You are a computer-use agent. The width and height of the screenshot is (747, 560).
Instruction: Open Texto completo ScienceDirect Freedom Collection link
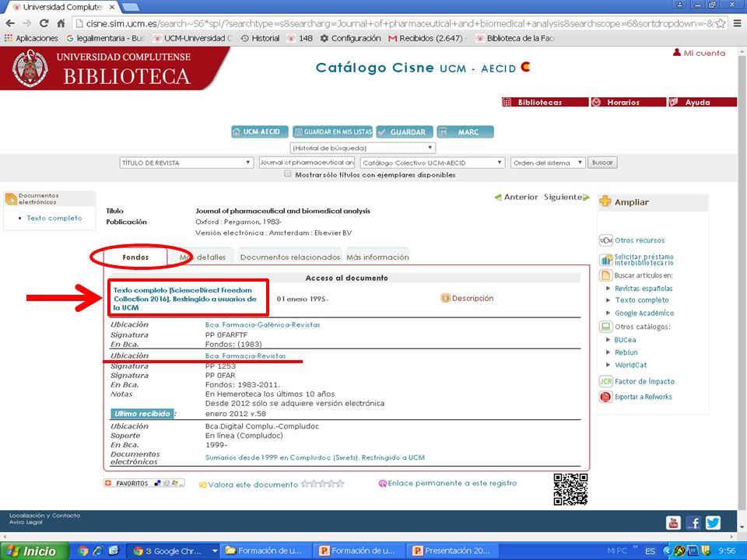185,299
